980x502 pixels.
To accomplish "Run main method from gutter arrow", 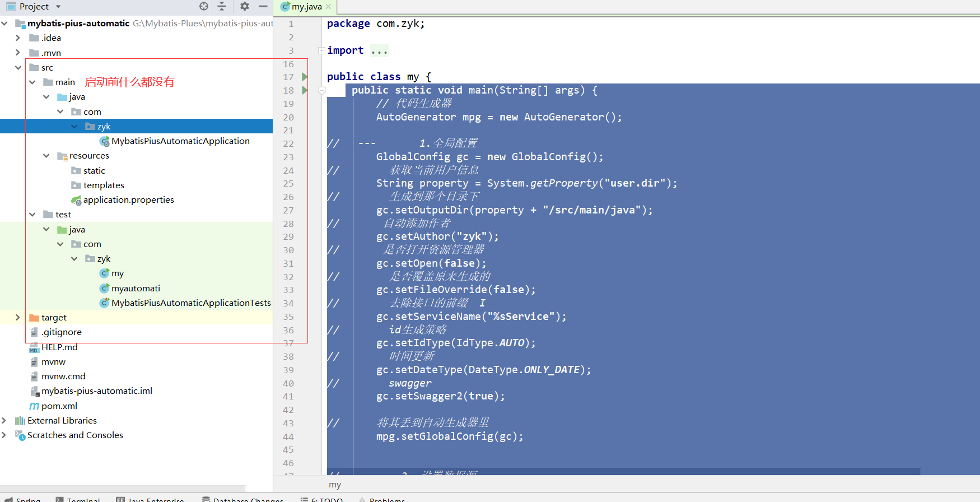I will [305, 90].
